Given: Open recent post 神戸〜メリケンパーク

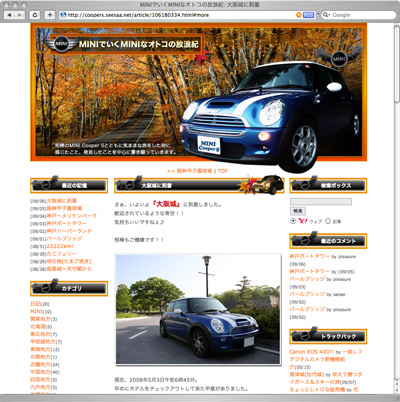Looking at the screenshot, I should pyautogui.click(x=71, y=216).
